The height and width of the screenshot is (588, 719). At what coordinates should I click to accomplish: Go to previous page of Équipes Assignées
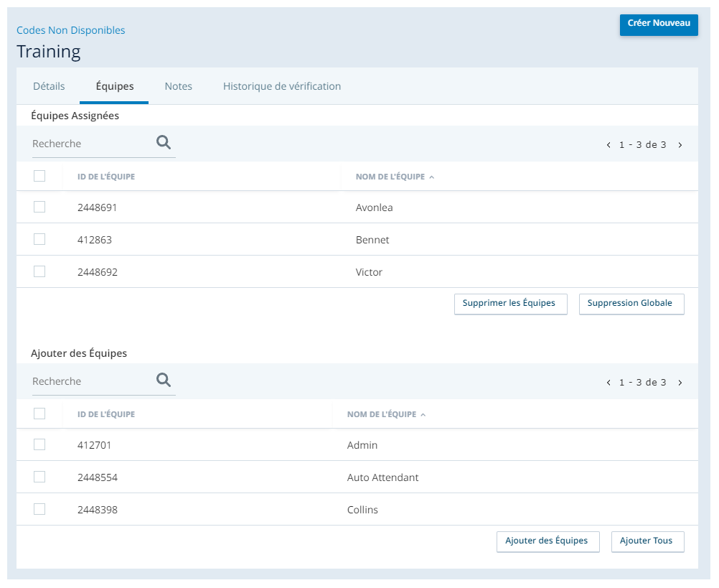[608, 145]
